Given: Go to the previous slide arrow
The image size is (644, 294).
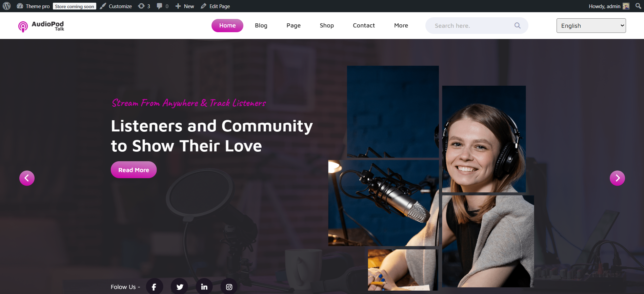Looking at the screenshot, I should tap(27, 178).
